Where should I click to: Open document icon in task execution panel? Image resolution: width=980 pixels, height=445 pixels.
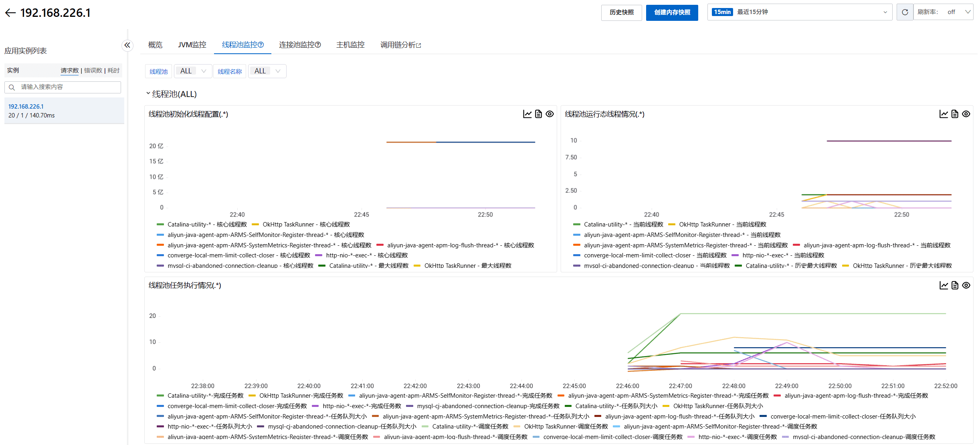coord(955,285)
